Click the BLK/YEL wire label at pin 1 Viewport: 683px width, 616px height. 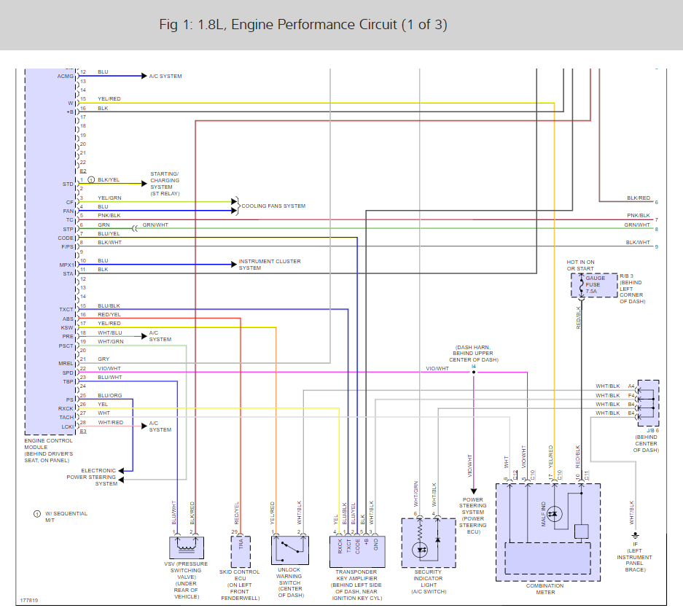109,179
